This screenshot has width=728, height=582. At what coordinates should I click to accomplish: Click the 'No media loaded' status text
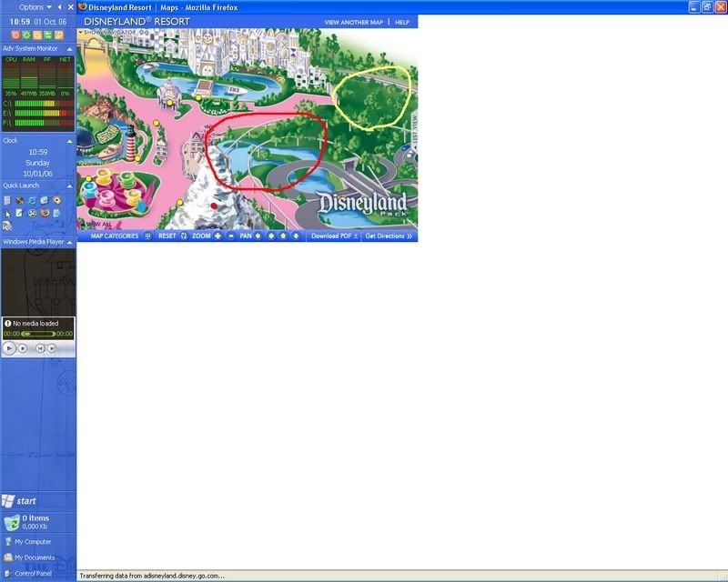click(35, 323)
